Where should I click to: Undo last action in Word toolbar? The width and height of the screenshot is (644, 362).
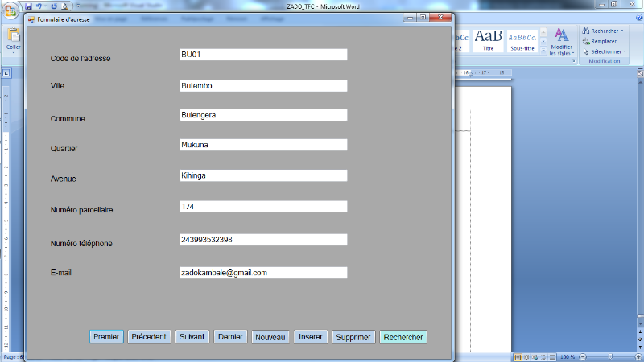[39, 6]
